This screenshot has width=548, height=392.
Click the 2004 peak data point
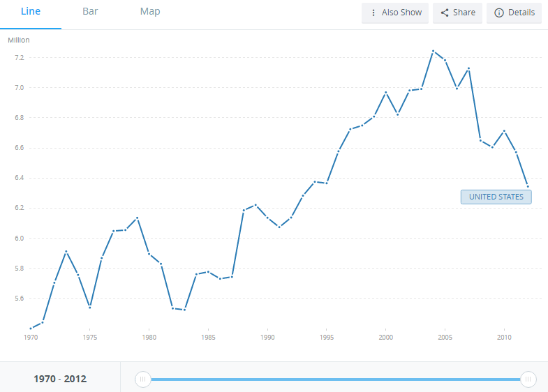point(434,51)
